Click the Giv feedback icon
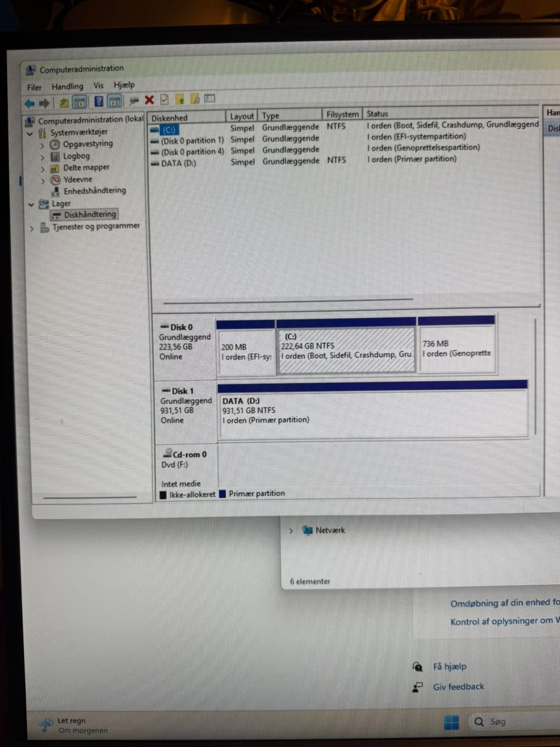The width and height of the screenshot is (560, 747). click(418, 687)
